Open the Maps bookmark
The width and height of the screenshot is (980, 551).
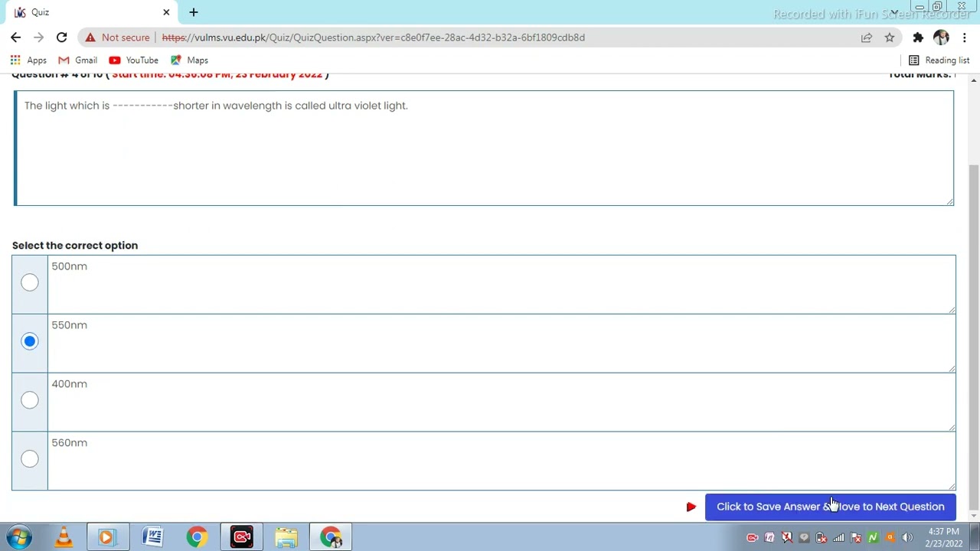click(189, 60)
